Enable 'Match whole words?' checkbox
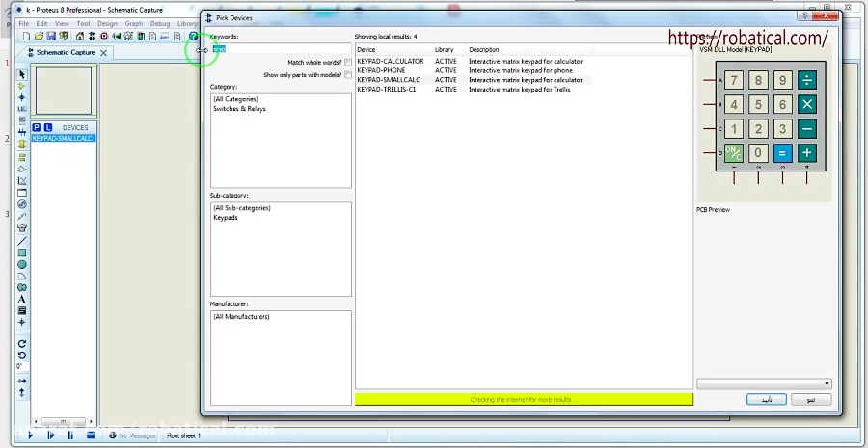Viewport: 868px width, 448px height. [348, 63]
